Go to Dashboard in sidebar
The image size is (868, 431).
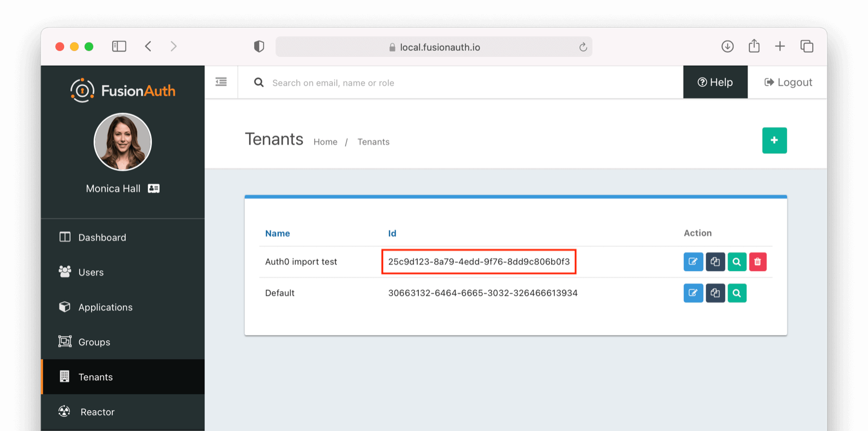click(x=123, y=237)
